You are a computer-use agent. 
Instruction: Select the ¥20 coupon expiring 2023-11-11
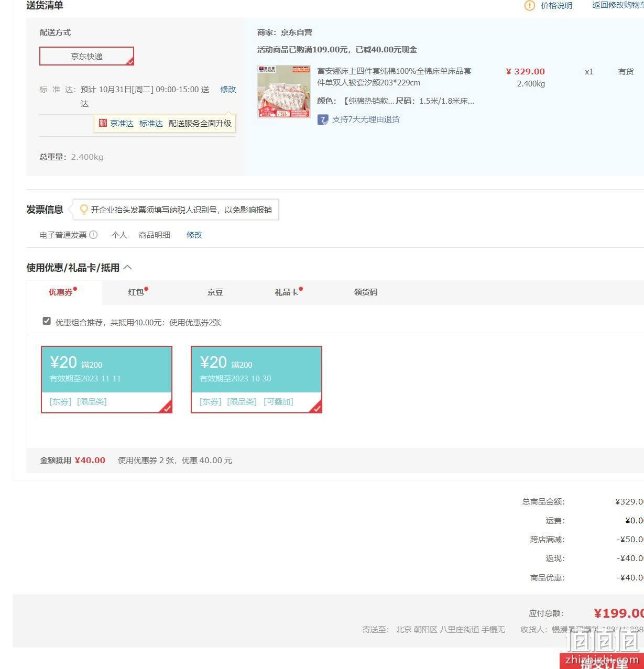coord(107,379)
